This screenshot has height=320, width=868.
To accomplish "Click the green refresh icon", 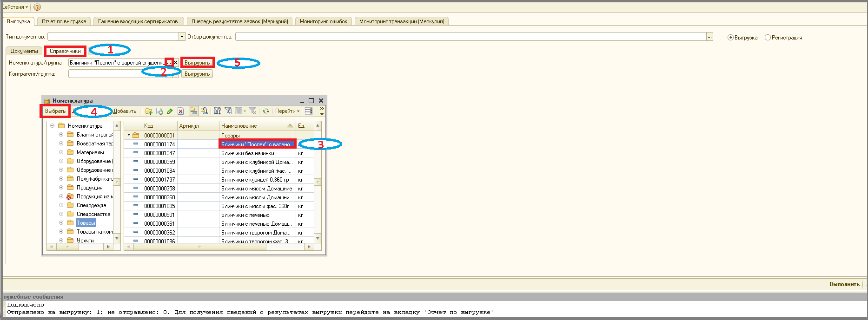I will pyautogui.click(x=266, y=111).
